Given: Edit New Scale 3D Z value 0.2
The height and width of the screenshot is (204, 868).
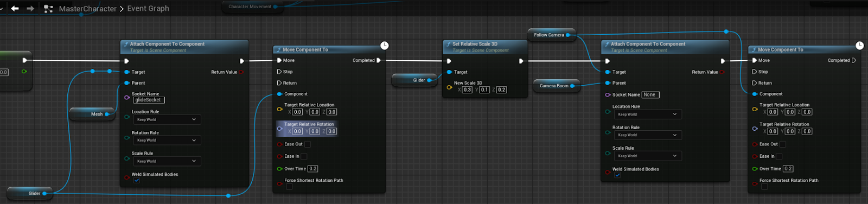Looking at the screenshot, I should coord(502,90).
